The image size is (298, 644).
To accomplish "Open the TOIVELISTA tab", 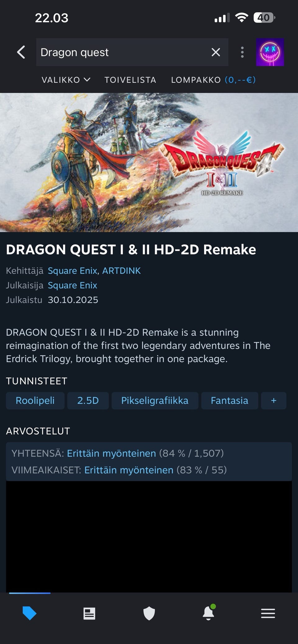I will coord(130,80).
